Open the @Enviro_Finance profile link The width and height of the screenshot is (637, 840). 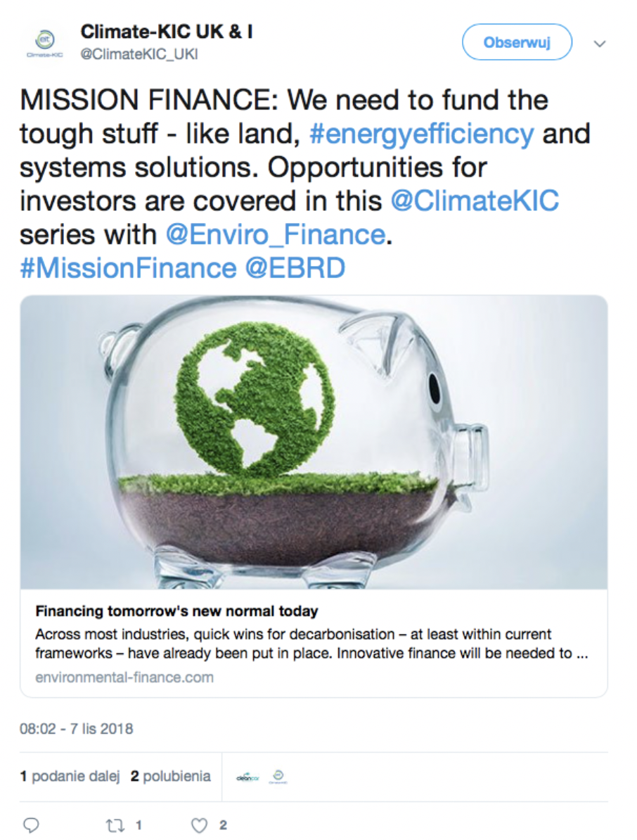click(276, 235)
